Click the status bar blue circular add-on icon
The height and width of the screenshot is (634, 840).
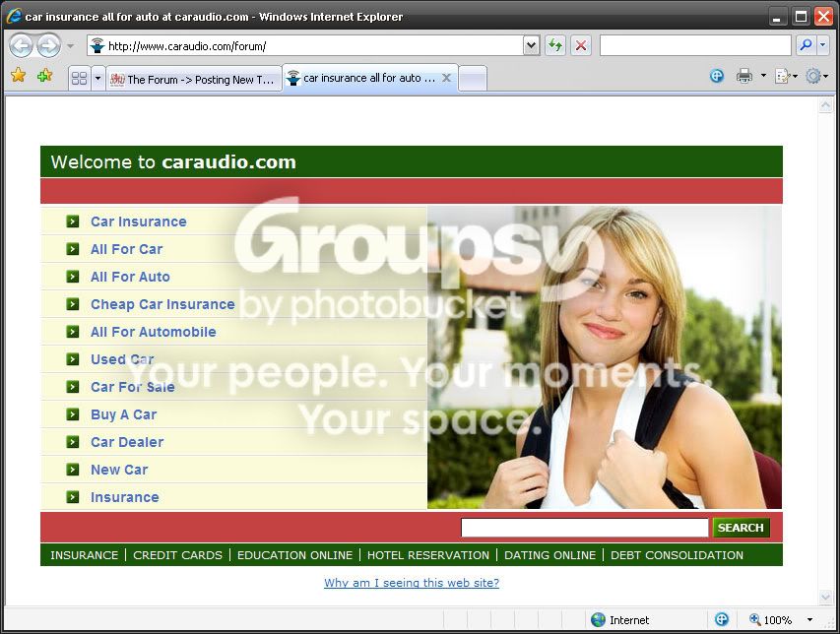(722, 619)
